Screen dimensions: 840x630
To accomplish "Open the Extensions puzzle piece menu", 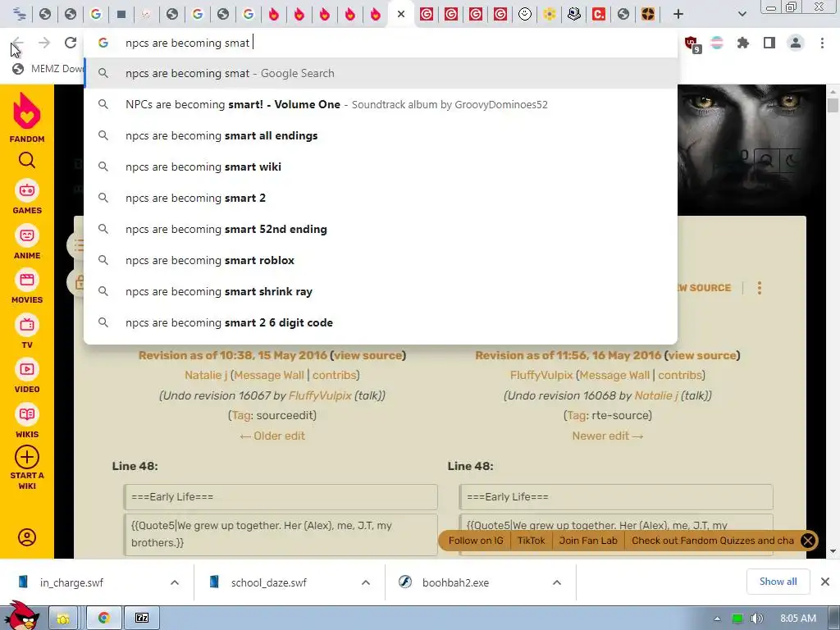I will tap(742, 43).
